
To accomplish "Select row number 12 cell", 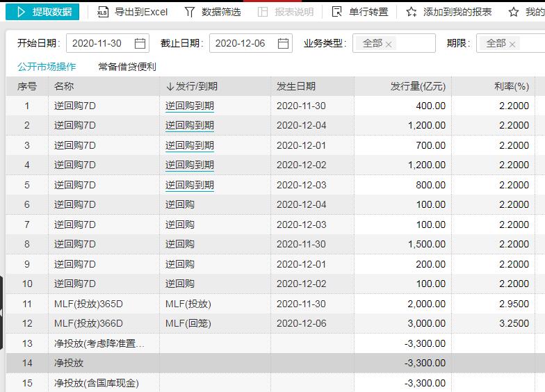I will (27, 324).
